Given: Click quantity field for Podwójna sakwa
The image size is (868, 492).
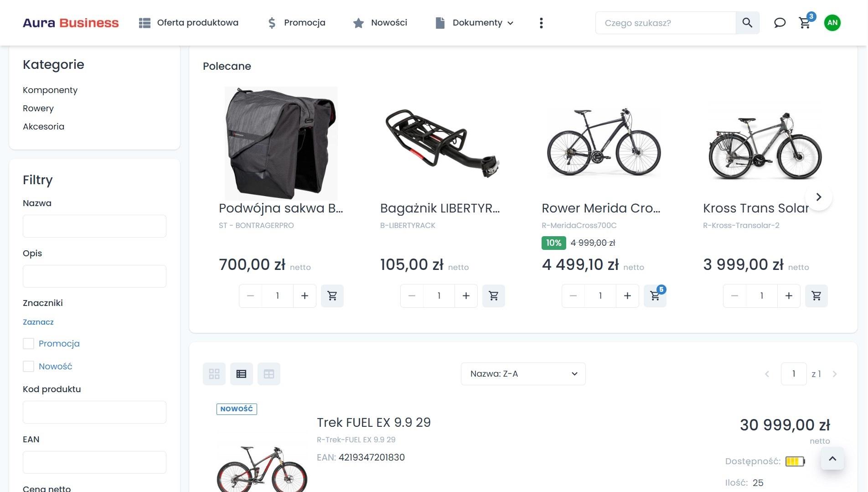Looking at the screenshot, I should coord(278,296).
